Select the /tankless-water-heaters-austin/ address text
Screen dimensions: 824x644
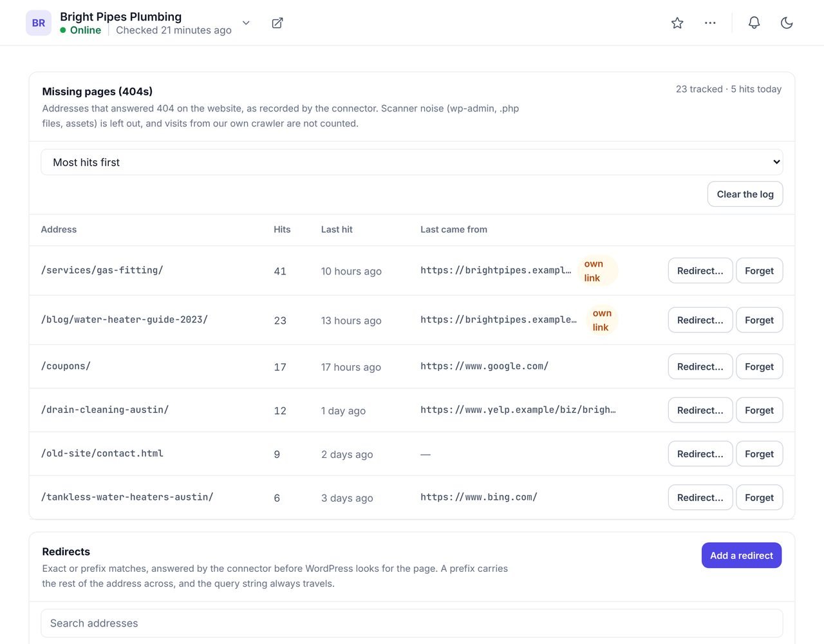click(127, 498)
